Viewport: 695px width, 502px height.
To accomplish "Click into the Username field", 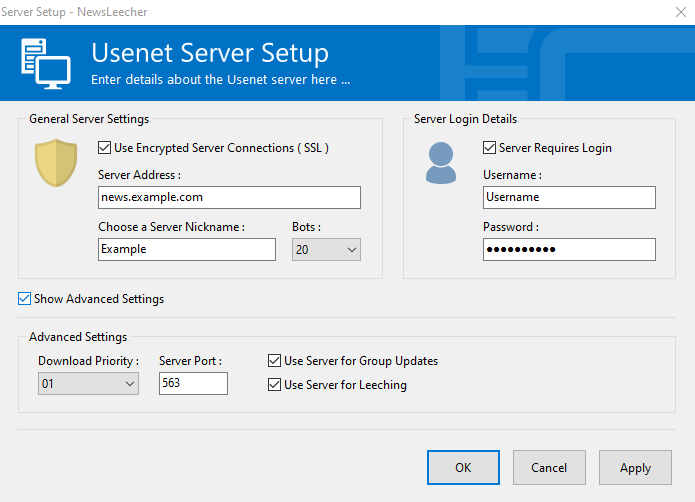I will 568,197.
